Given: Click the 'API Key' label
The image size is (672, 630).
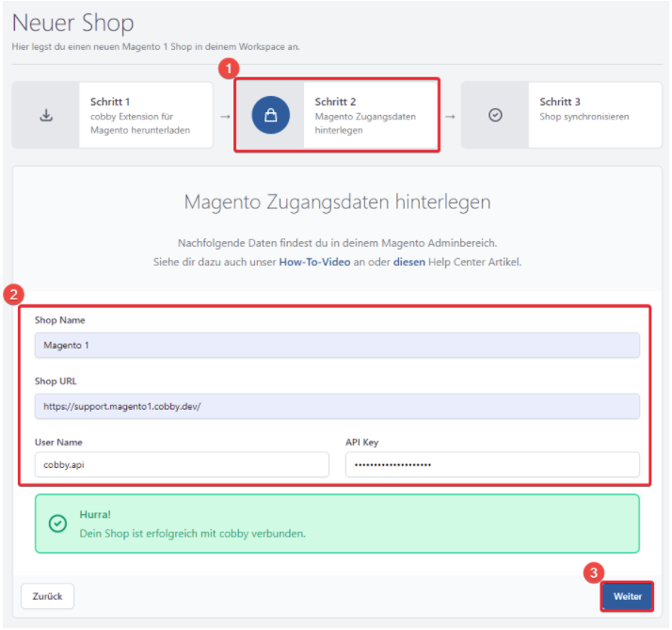Looking at the screenshot, I should tap(362, 443).
